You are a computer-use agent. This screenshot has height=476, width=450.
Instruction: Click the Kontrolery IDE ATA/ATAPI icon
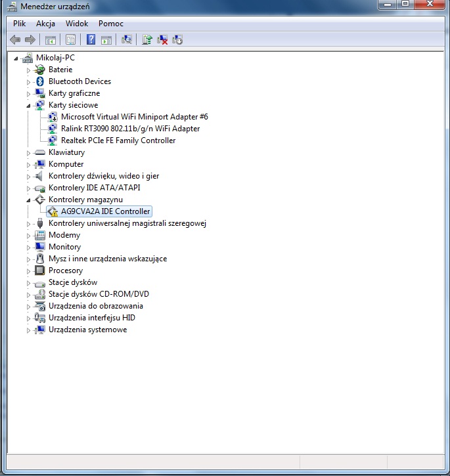pos(40,188)
